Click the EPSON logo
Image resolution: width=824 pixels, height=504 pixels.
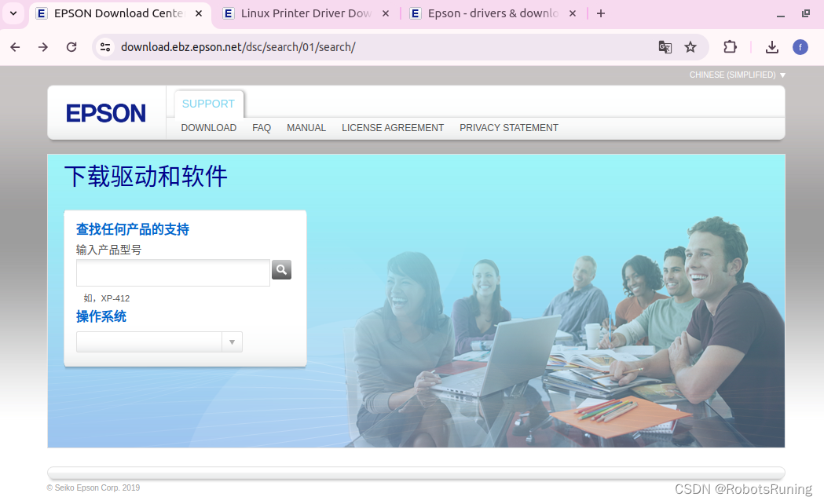click(x=106, y=113)
